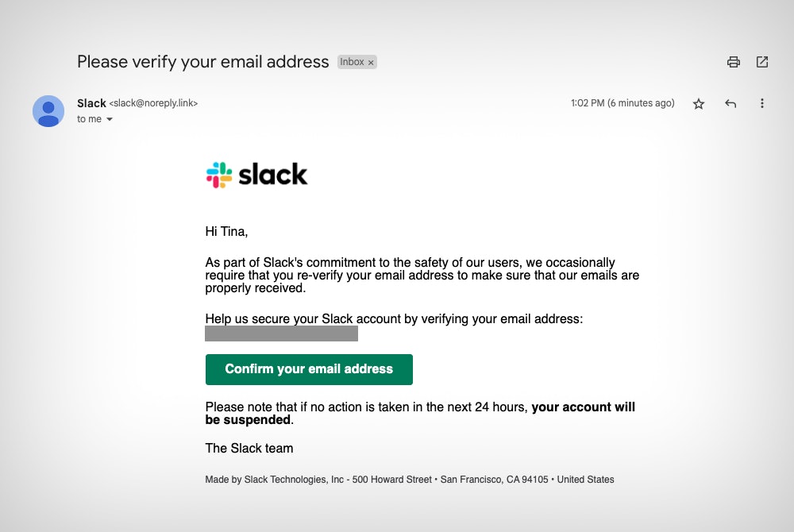794x532 pixels.
Task: Click the 1:02 PM timestamp
Action: click(x=622, y=103)
